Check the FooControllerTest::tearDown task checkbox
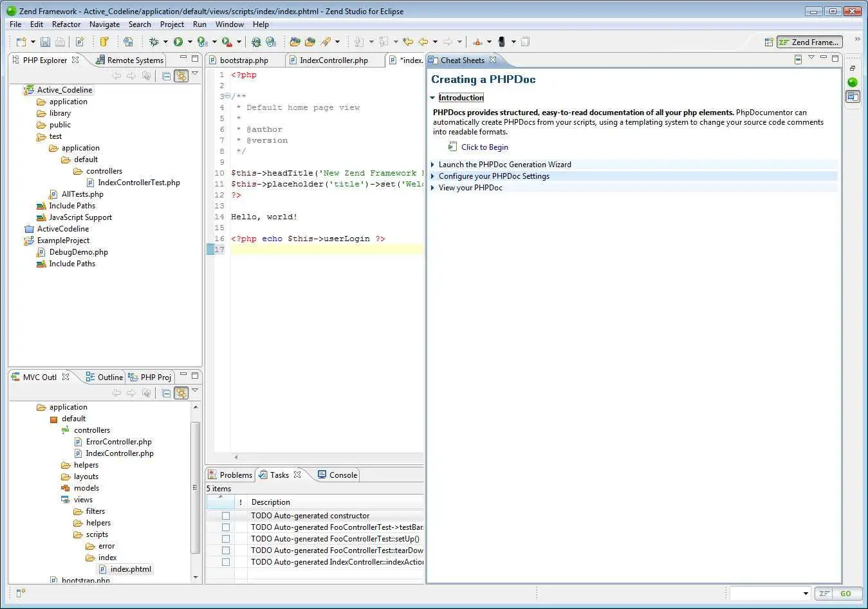Viewport: 868px width, 609px height. (226, 550)
